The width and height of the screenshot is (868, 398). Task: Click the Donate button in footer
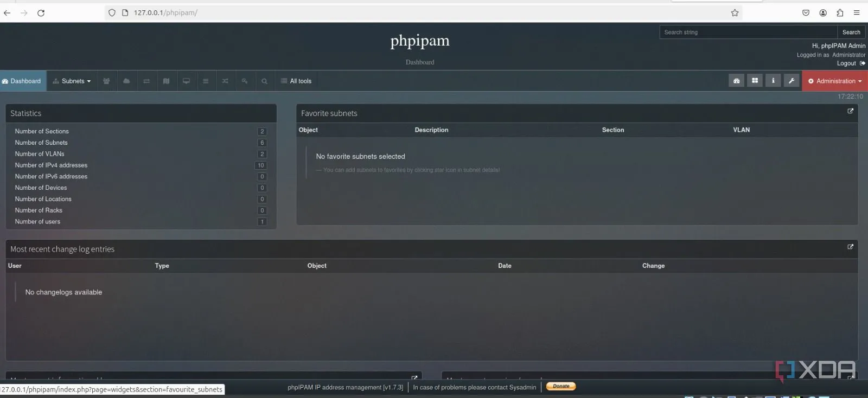(561, 387)
